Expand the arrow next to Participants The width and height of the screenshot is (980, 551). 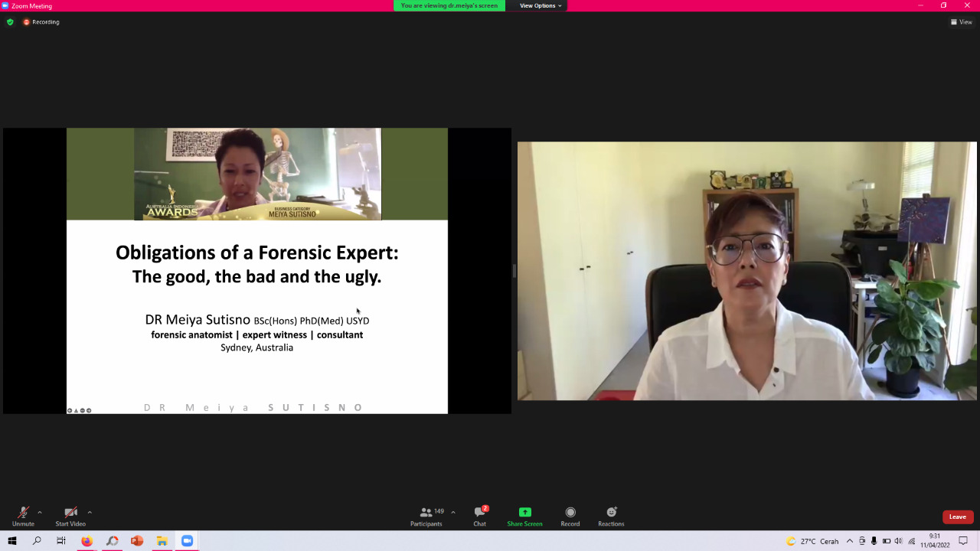click(x=453, y=512)
